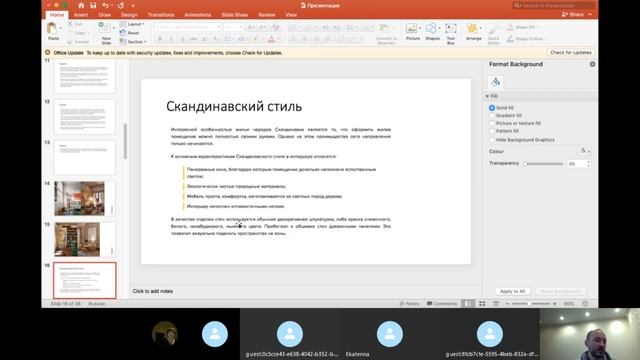Select slide 15 thumbnail
Image resolution: width=640 pixels, height=360 pixels.
pos(85,239)
